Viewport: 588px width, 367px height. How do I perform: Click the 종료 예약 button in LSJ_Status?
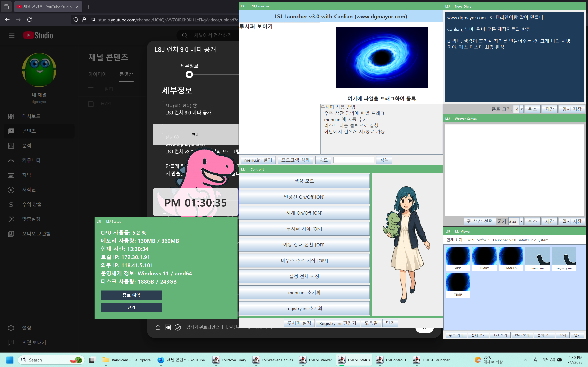[131, 295]
